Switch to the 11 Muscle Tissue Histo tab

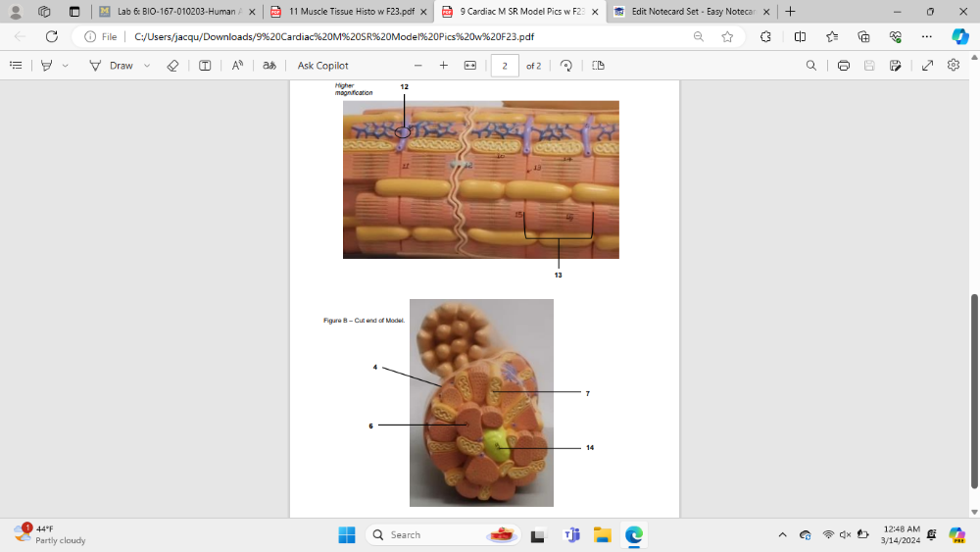(342, 12)
